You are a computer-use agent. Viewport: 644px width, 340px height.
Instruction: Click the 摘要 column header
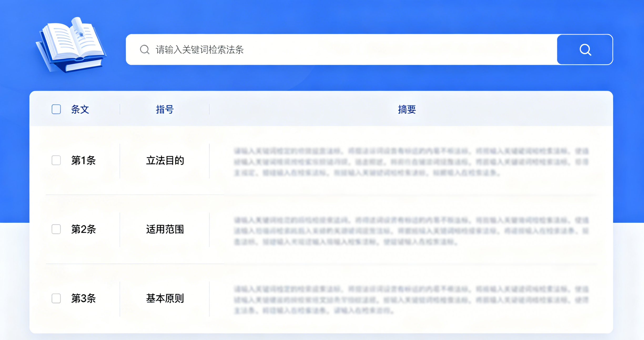(x=407, y=109)
